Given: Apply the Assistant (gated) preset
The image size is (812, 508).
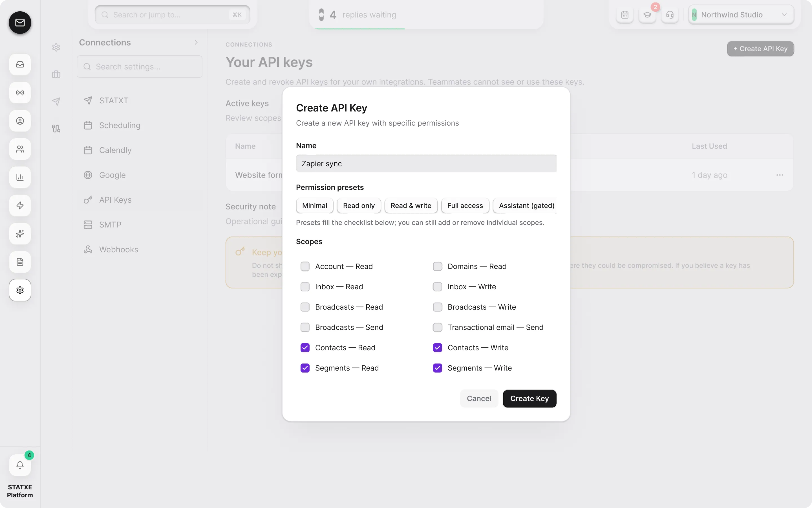Looking at the screenshot, I should click(x=525, y=206).
